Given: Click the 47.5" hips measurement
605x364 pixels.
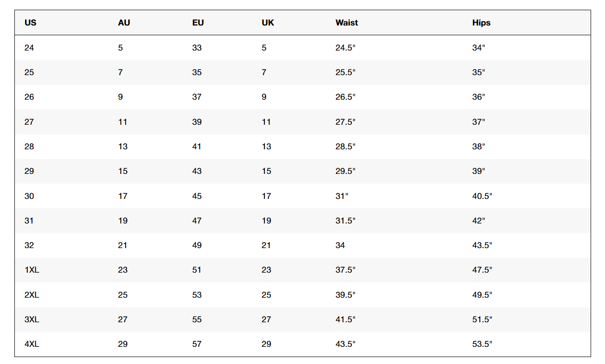Looking at the screenshot, I should tap(482, 270).
